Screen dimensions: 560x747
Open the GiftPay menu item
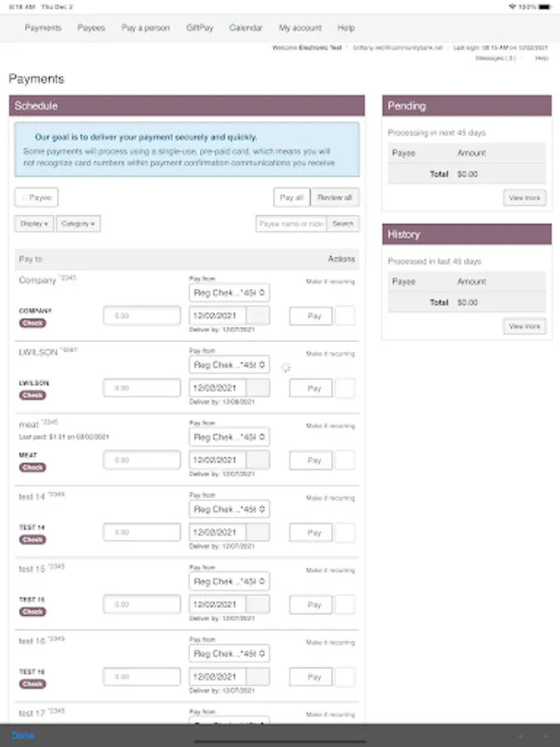pos(199,28)
